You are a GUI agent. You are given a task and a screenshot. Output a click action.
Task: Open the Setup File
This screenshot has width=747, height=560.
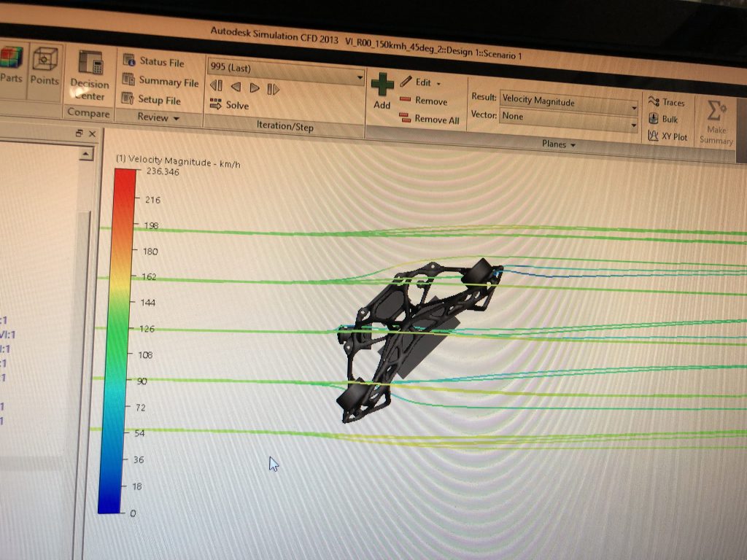tap(152, 99)
